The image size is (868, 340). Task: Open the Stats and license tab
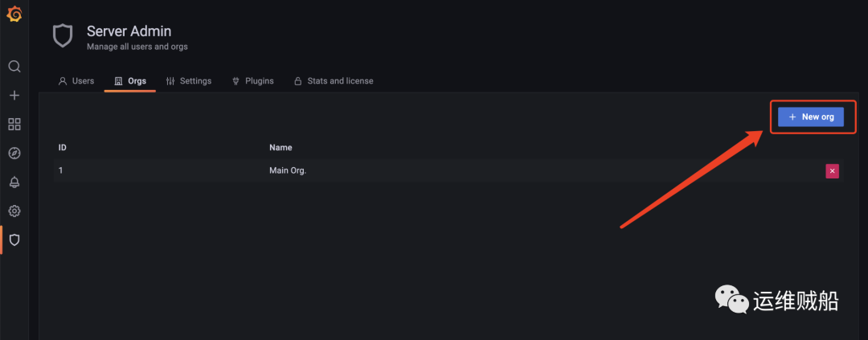334,81
